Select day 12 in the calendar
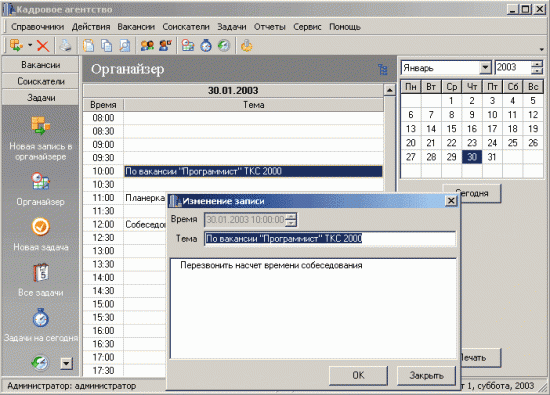This screenshot has height=395, width=550. tap(533, 115)
